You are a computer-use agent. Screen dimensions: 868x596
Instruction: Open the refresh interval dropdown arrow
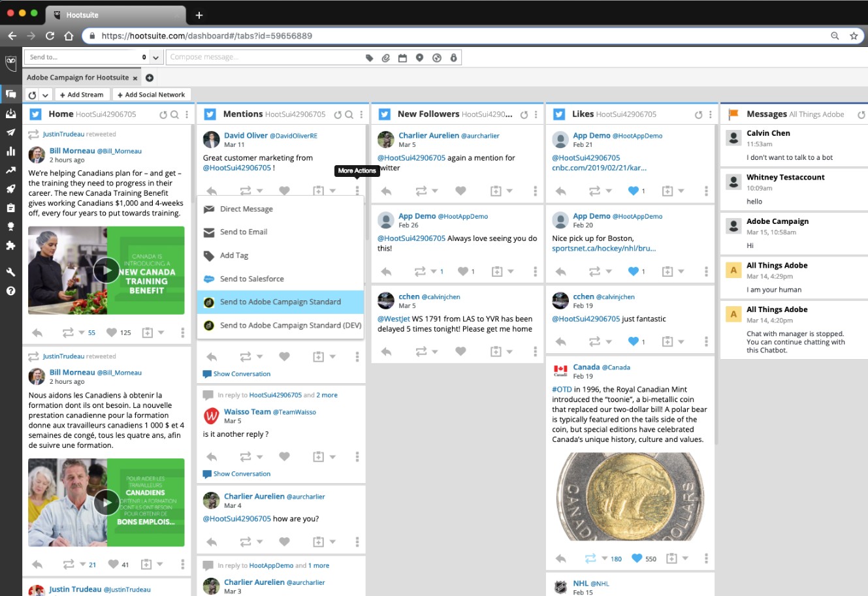pos(45,95)
